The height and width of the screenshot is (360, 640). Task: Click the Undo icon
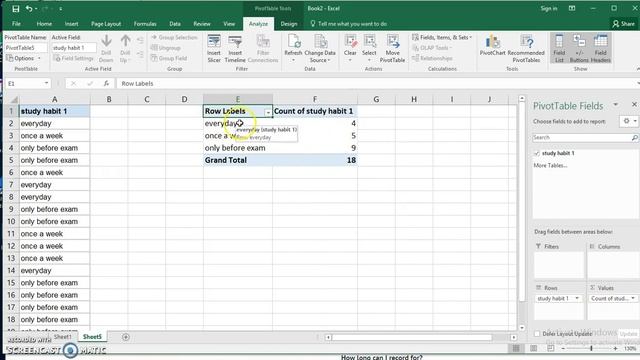point(29,9)
